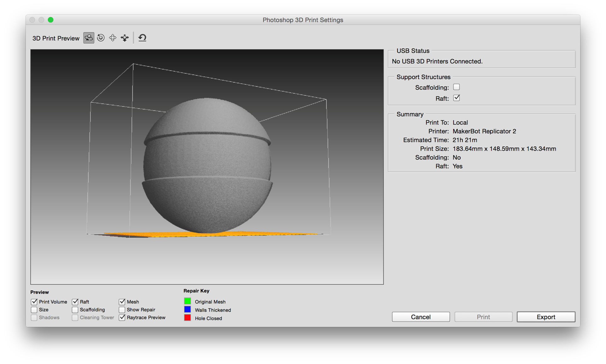Image resolution: width=606 pixels, height=364 pixels.
Task: Click the Photoshop dialog green zoom button
Action: [x=51, y=20]
